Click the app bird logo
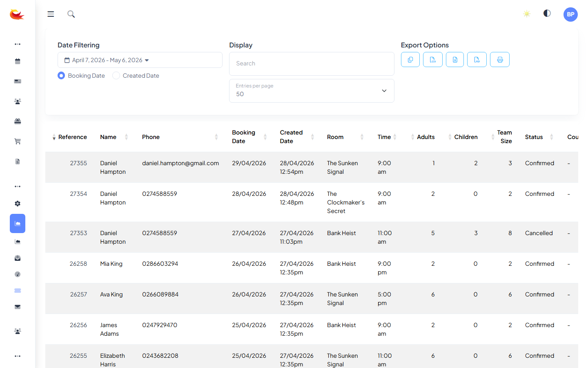 pyautogui.click(x=17, y=14)
